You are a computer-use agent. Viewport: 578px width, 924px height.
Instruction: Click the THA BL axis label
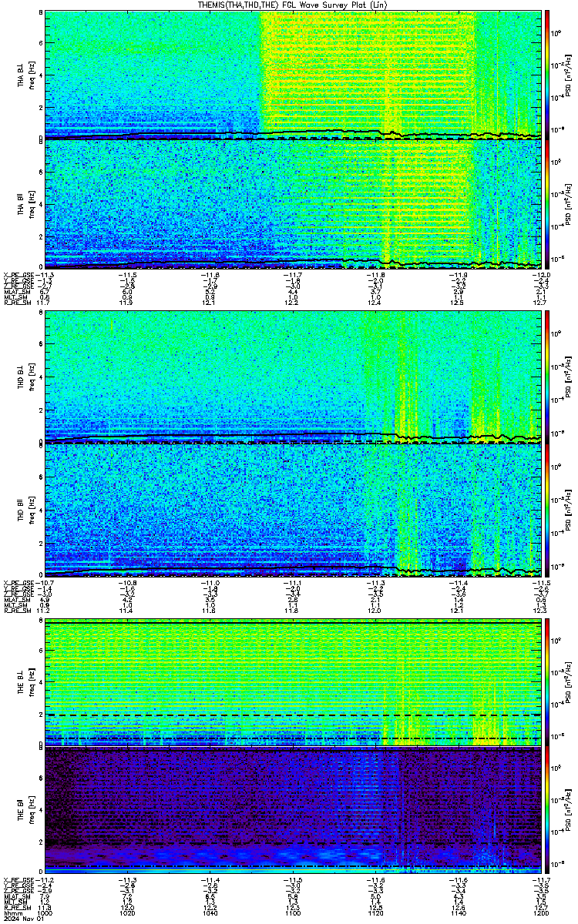tap(21, 75)
